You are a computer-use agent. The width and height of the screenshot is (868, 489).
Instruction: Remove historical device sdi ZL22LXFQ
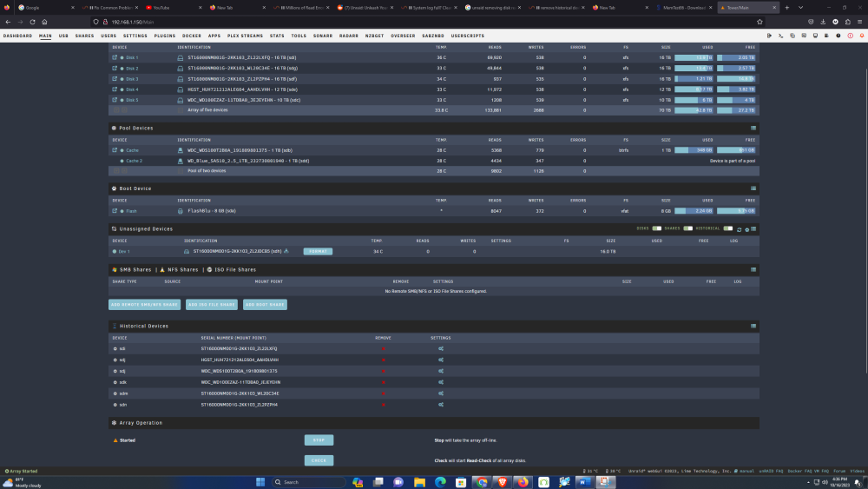[x=383, y=349]
